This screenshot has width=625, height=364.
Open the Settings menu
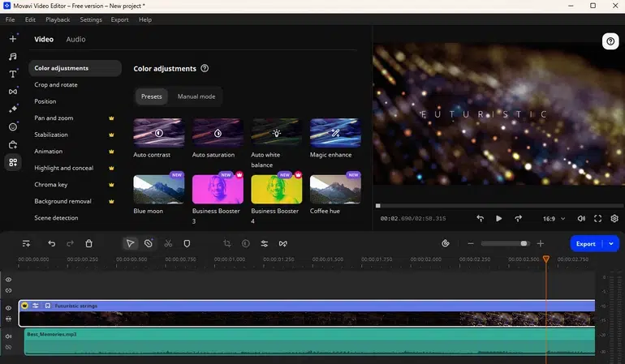click(x=91, y=19)
